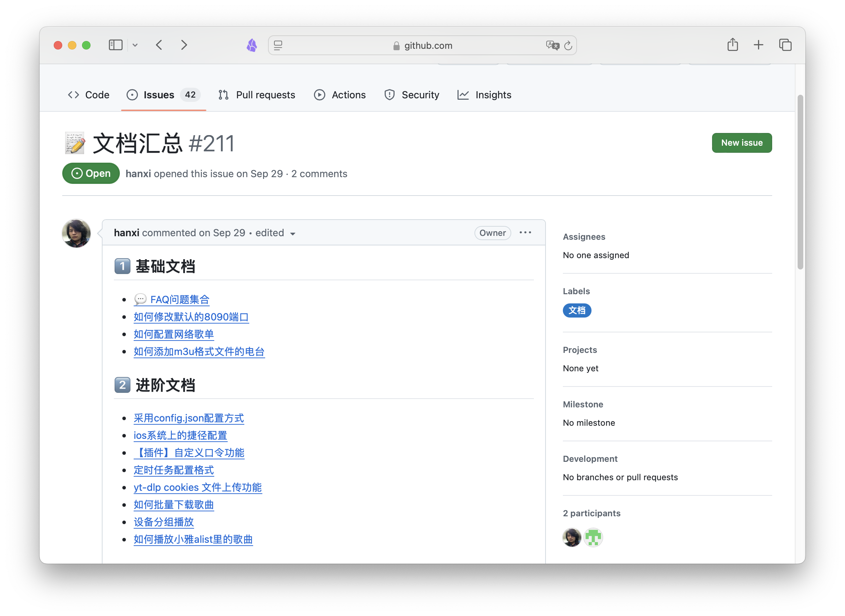The image size is (845, 616).
Task: Show the tab overview icon
Action: [x=785, y=45]
